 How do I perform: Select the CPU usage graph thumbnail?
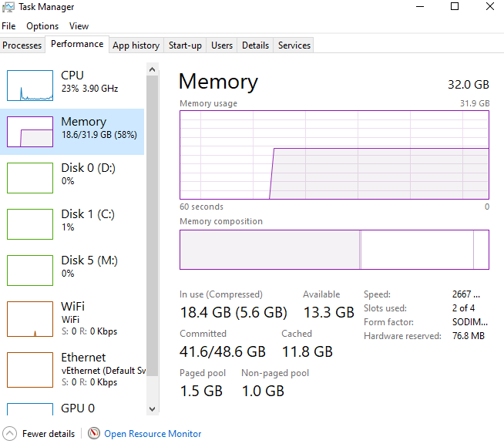30,85
